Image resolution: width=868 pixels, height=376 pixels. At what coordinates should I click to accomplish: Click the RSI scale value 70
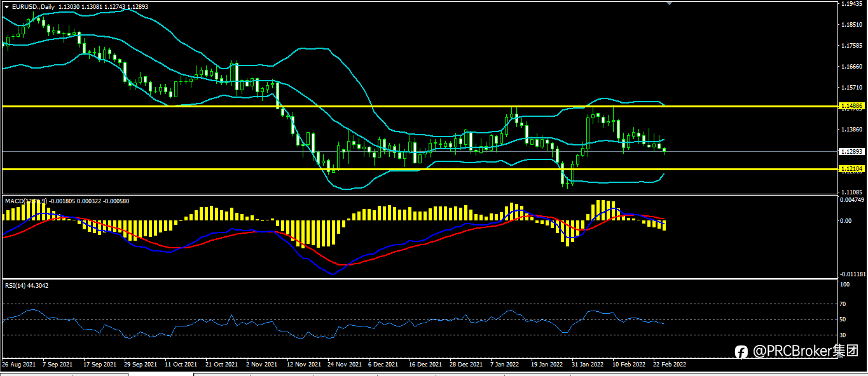(843, 304)
